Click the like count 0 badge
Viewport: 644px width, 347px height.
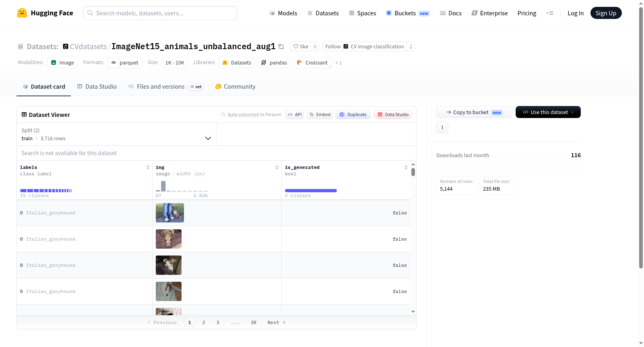315,46
